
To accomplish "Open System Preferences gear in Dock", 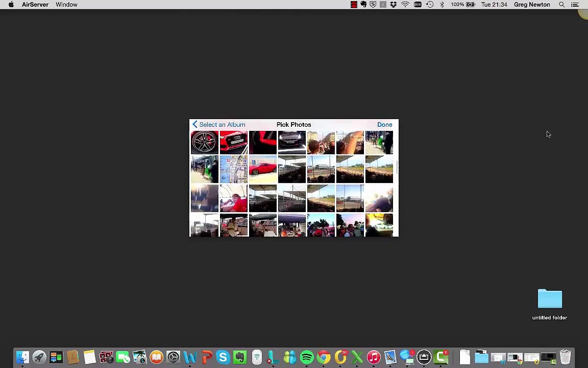I will (x=173, y=357).
